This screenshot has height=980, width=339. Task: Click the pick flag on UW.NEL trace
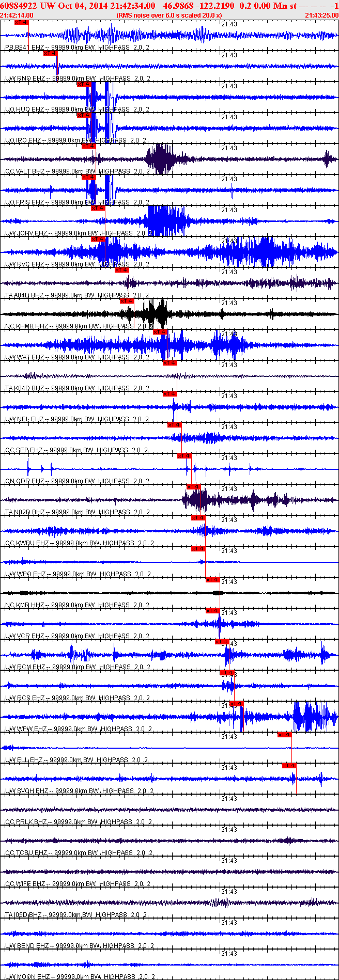tap(170, 394)
